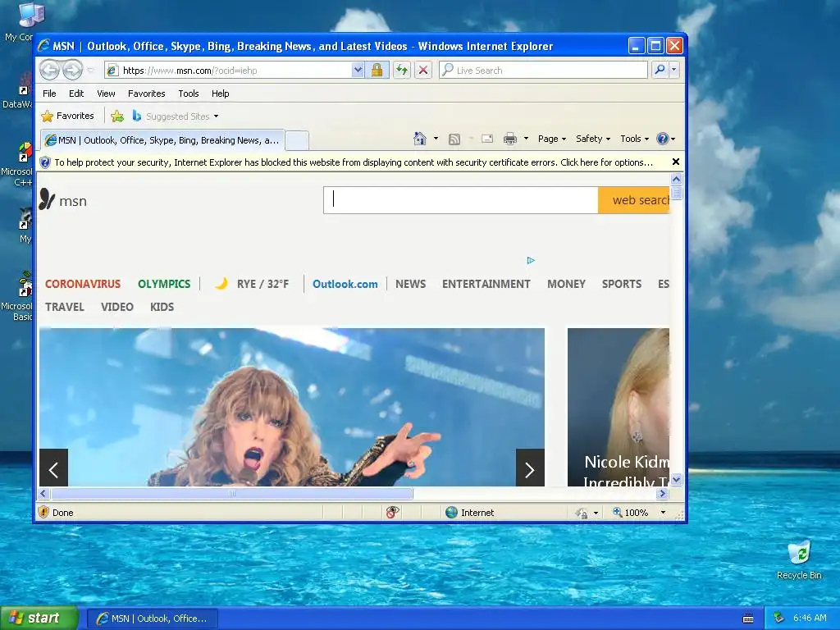Expand the address bar history dropdown
This screenshot has width=840, height=630.
pyautogui.click(x=358, y=71)
